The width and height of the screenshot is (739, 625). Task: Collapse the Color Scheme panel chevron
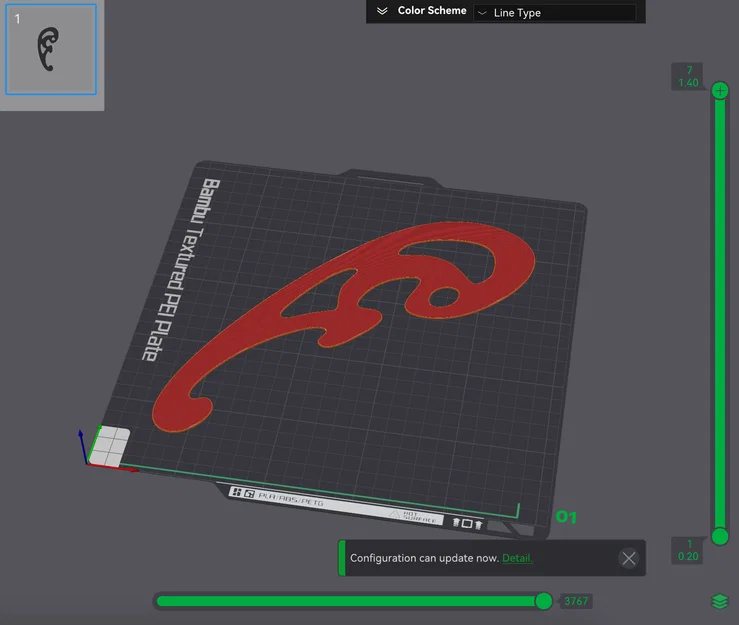click(x=382, y=11)
